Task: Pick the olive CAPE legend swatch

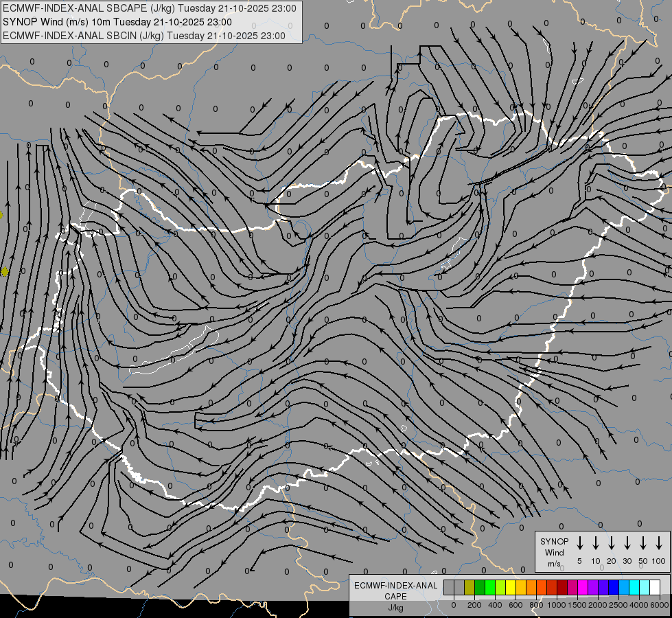Action: click(x=470, y=587)
